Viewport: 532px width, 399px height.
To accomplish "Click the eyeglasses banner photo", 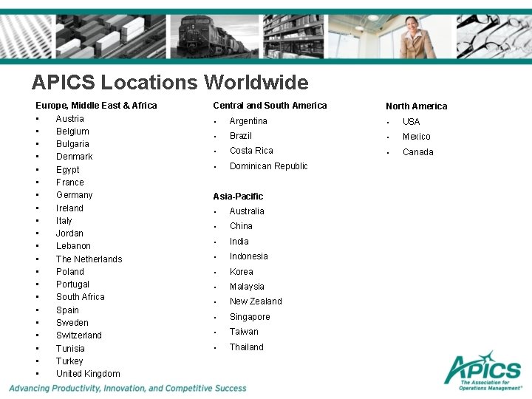I will (494, 37).
